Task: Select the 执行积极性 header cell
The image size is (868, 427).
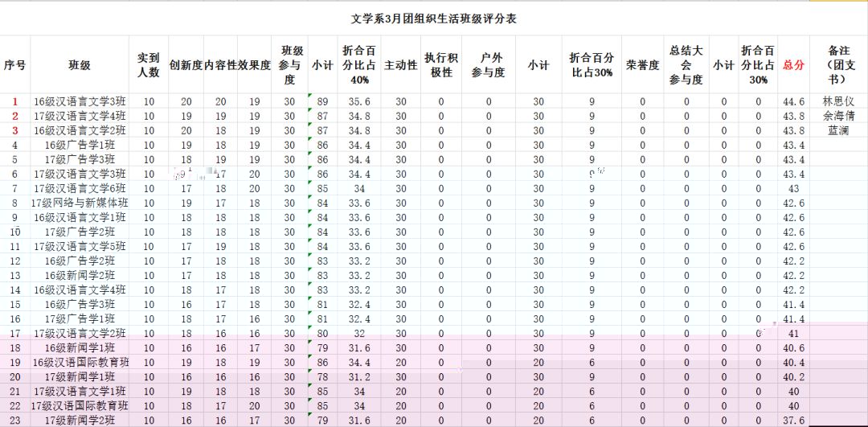Action: [x=441, y=65]
